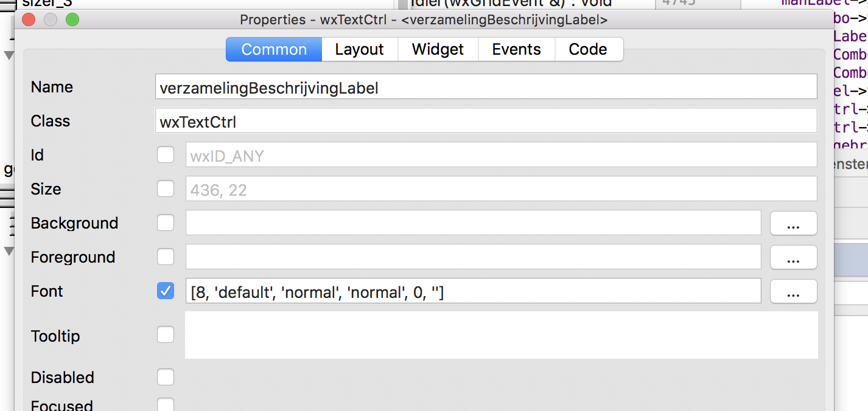Screen dimensions: 868x411
Task: Open the Background color chooser via ellipsis button
Action: pos(793,223)
